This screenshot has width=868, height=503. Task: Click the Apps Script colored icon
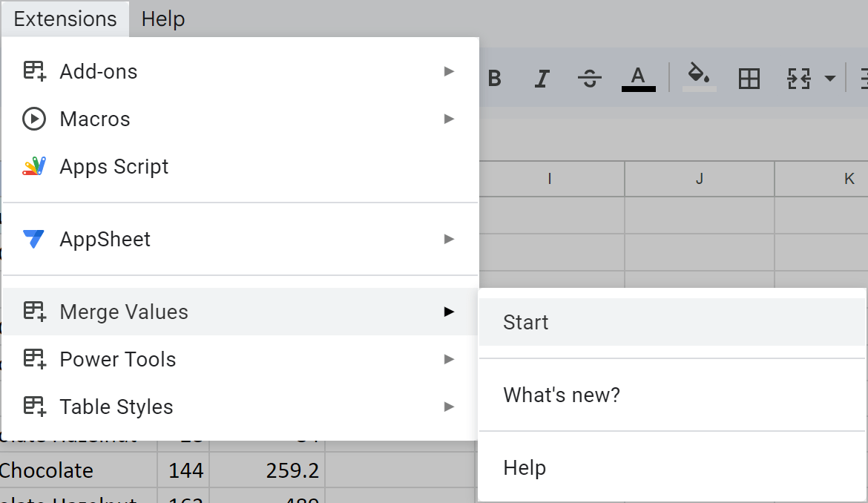(33, 166)
